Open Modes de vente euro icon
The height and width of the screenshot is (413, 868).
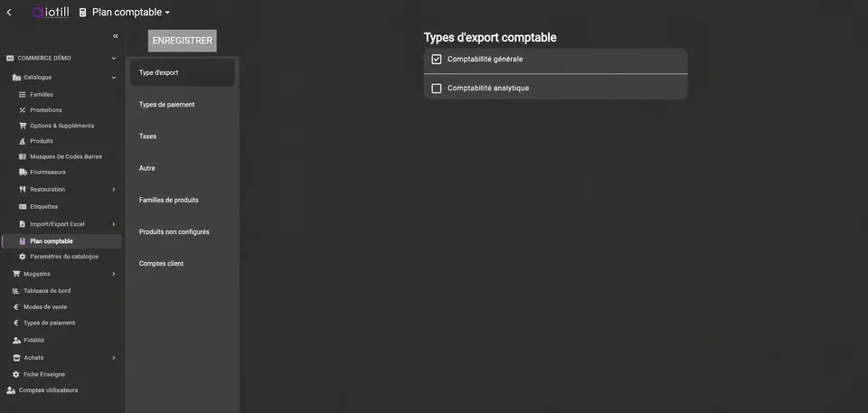pos(16,306)
